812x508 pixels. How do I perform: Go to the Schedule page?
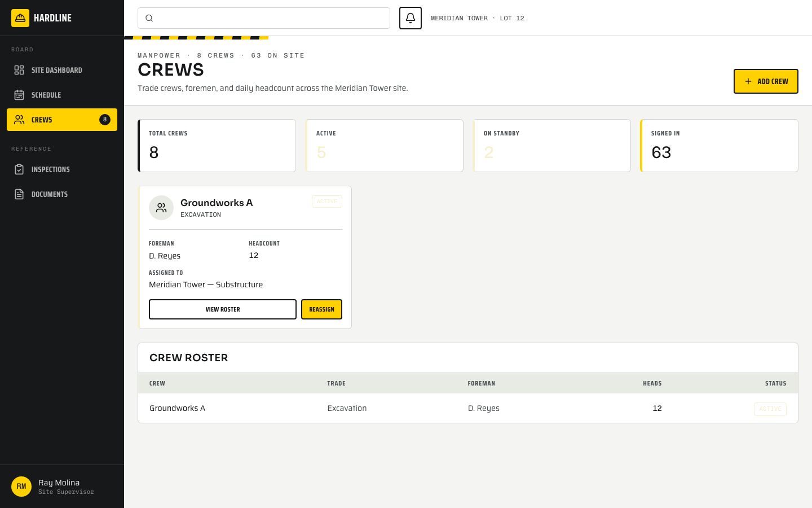pyautogui.click(x=62, y=95)
